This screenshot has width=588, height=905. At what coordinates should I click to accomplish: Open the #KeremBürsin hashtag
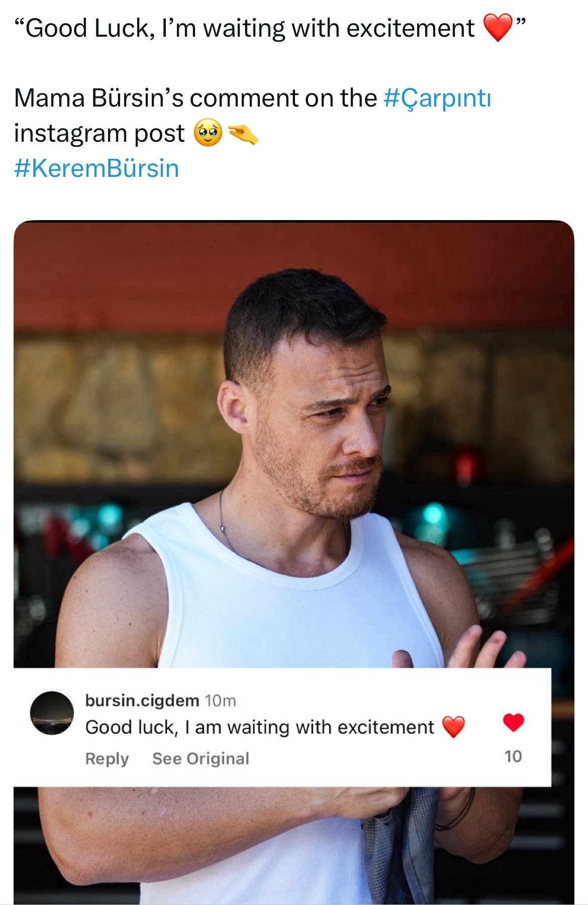pyautogui.click(x=96, y=169)
